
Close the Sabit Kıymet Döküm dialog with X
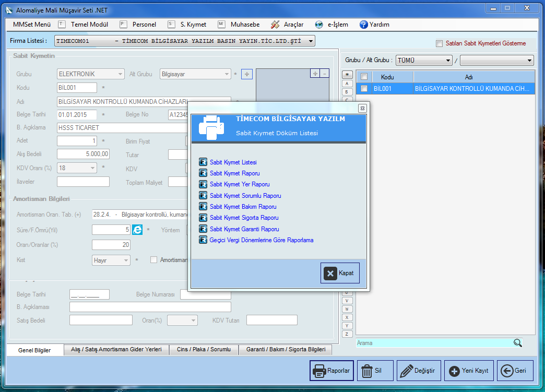pyautogui.click(x=362, y=109)
